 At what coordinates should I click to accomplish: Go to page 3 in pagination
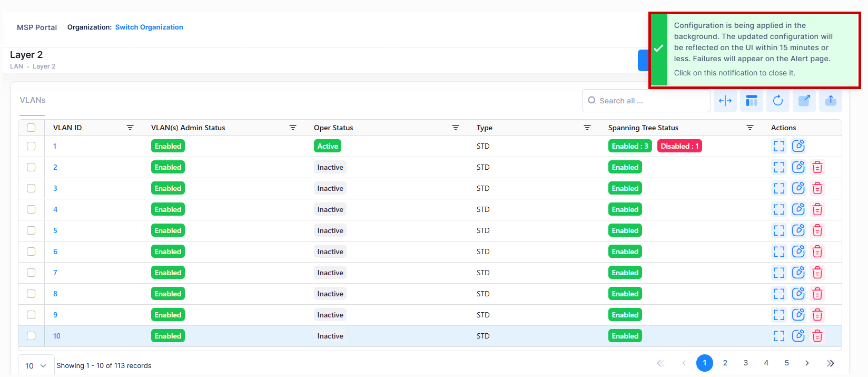pos(746,363)
